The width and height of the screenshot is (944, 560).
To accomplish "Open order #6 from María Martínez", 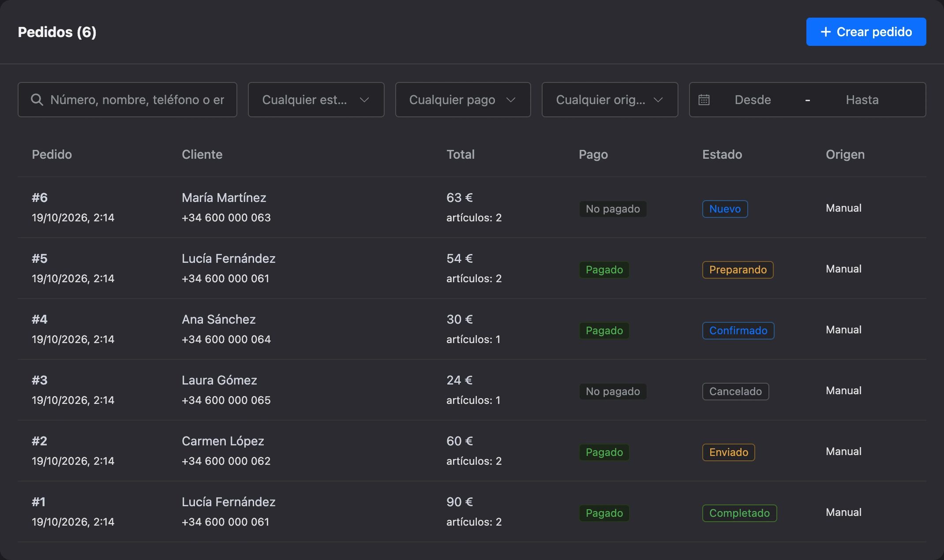I will (x=472, y=207).
